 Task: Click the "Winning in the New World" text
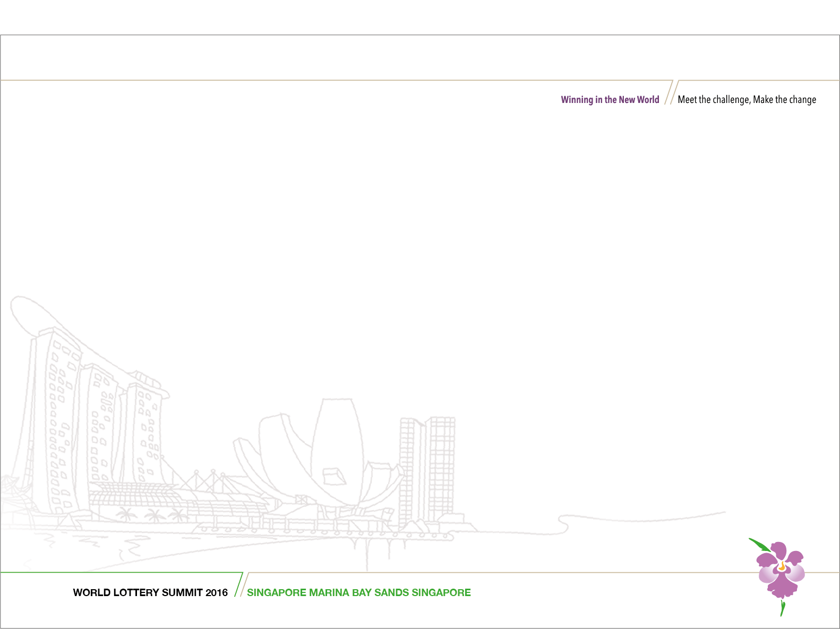610,100
